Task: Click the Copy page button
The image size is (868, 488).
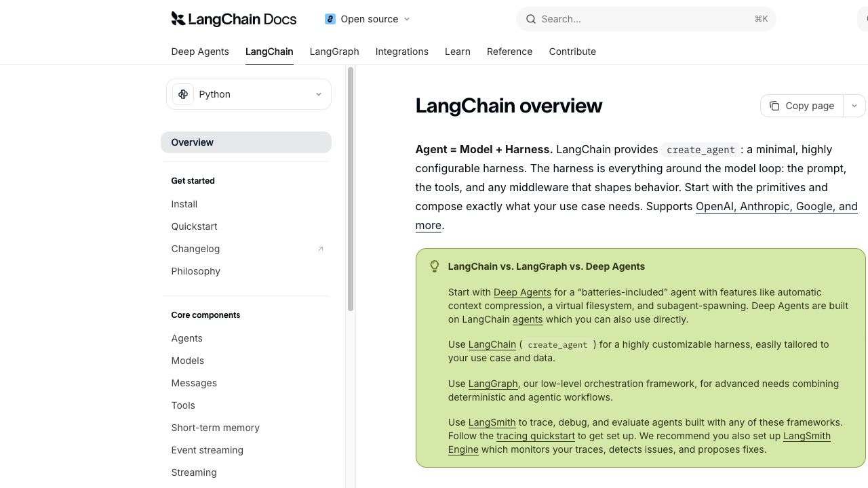Action: pos(802,106)
